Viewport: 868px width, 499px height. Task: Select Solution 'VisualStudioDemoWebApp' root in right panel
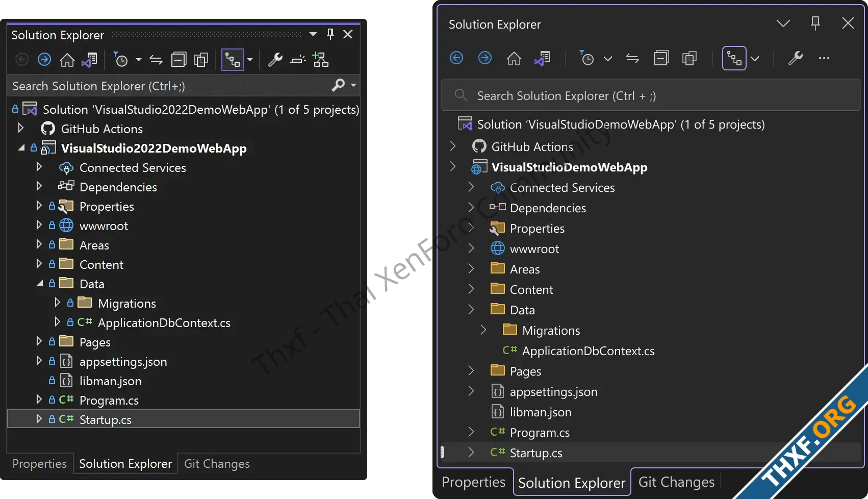621,124
